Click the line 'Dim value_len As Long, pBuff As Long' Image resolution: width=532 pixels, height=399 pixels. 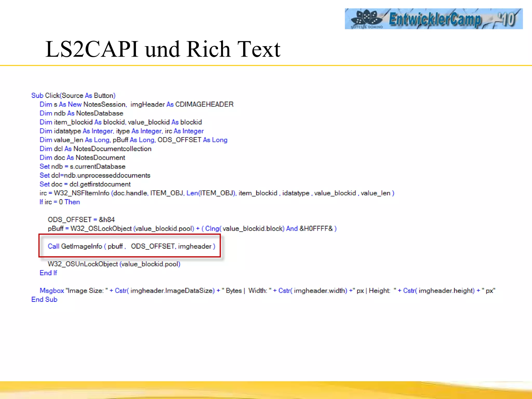click(134, 140)
